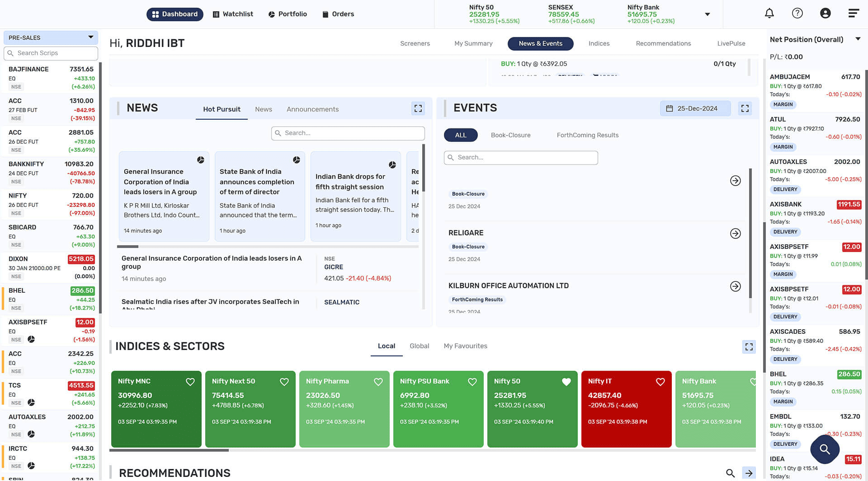The width and height of the screenshot is (868, 481).
Task: Favourite the Nifty IT index card
Action: [x=660, y=382]
